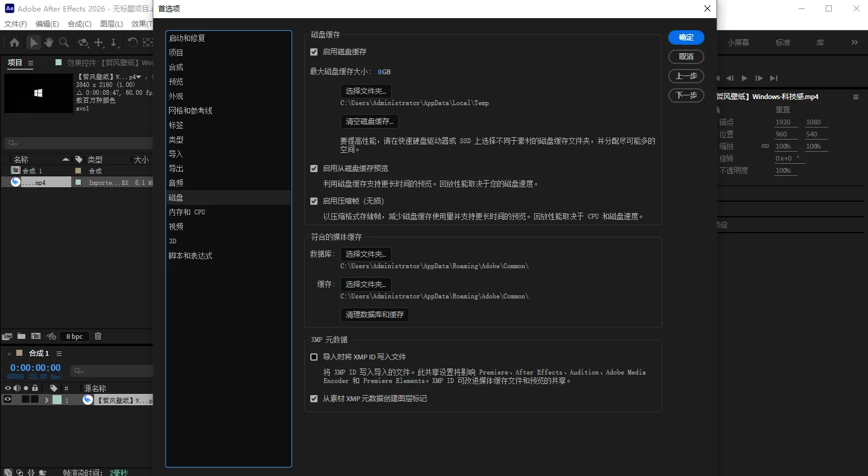
Task: Open the 合成 1 panel menu
Action: pyautogui.click(x=59, y=353)
